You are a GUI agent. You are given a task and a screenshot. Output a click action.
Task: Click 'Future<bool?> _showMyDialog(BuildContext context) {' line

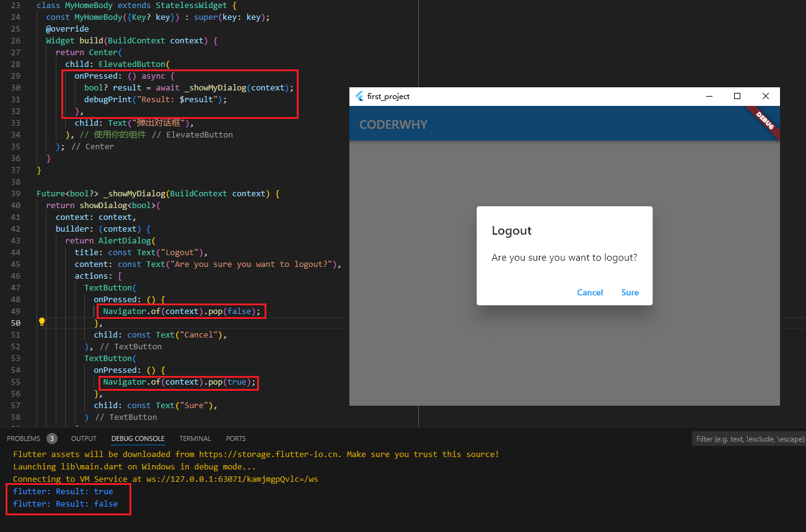[x=158, y=193]
